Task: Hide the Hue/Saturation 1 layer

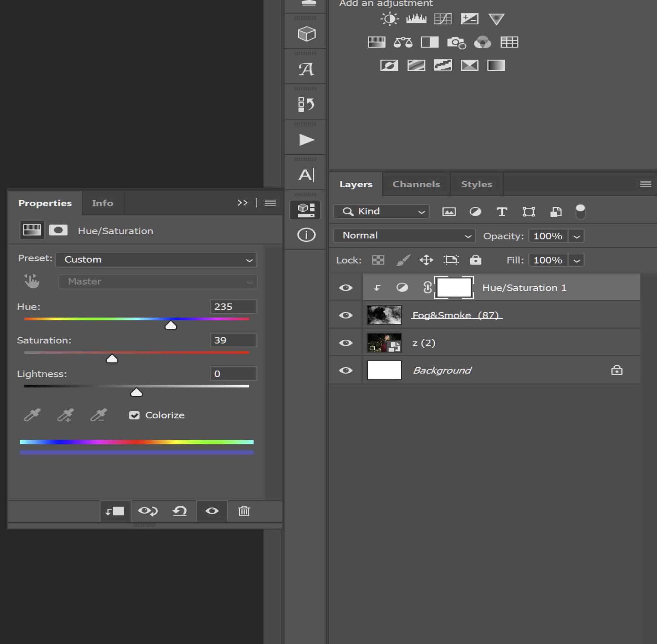Action: pyautogui.click(x=346, y=288)
